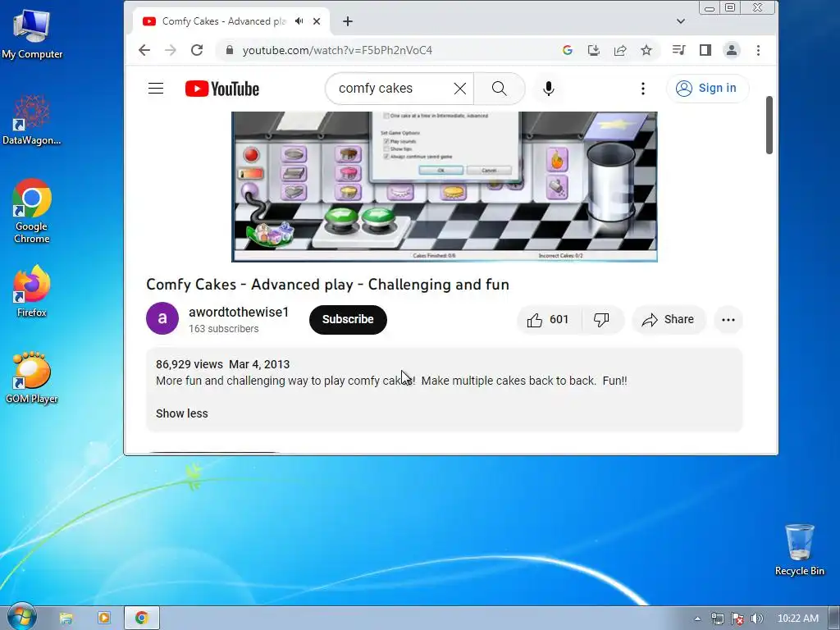This screenshot has width=840, height=630.
Task: Sign in to YouTube
Action: click(x=706, y=89)
